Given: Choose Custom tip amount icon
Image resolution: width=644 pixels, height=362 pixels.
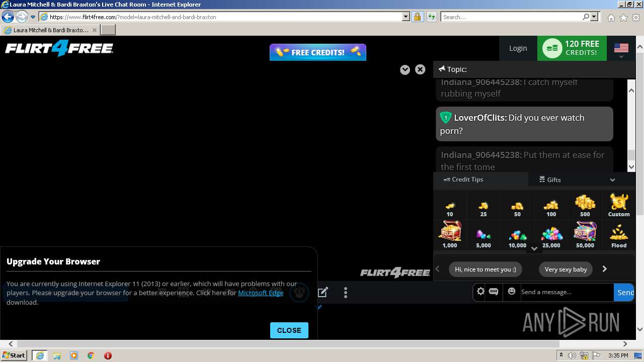Looking at the screenshot, I should coord(619,202).
